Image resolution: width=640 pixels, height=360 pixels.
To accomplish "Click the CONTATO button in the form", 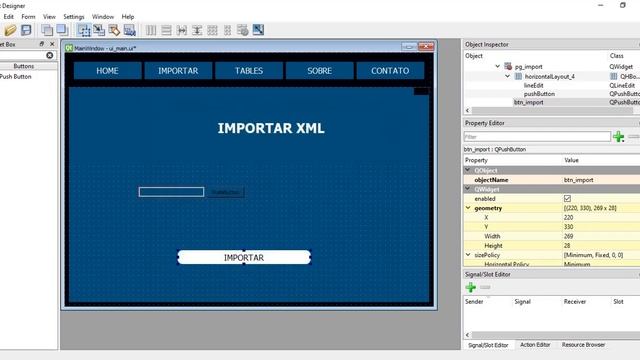I will [390, 71].
